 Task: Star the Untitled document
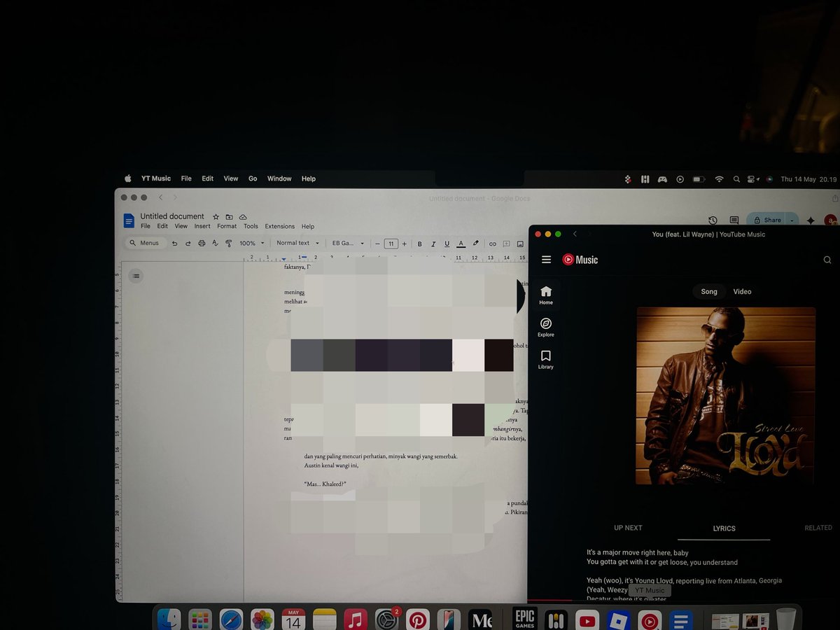[x=216, y=217]
